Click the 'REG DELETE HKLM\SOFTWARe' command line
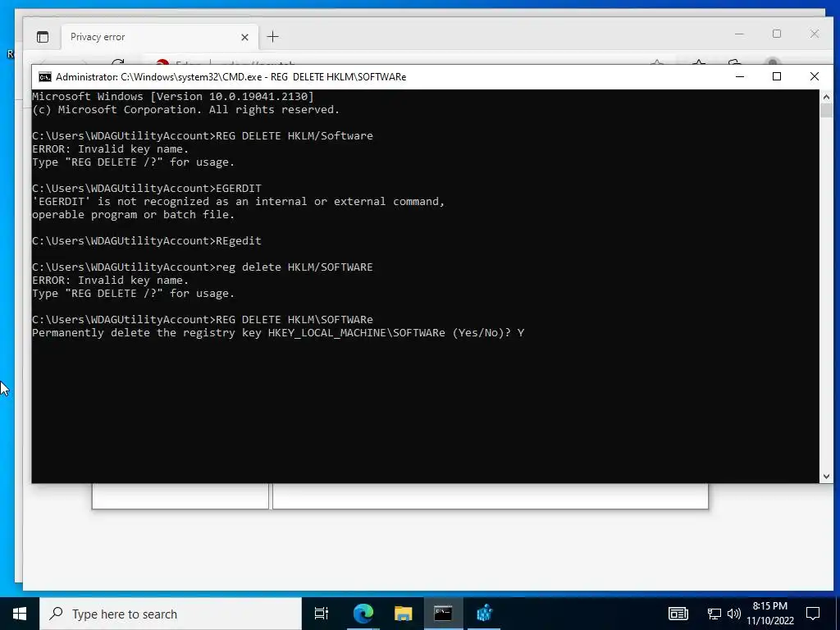The height and width of the screenshot is (630, 840). pyautogui.click(x=203, y=320)
